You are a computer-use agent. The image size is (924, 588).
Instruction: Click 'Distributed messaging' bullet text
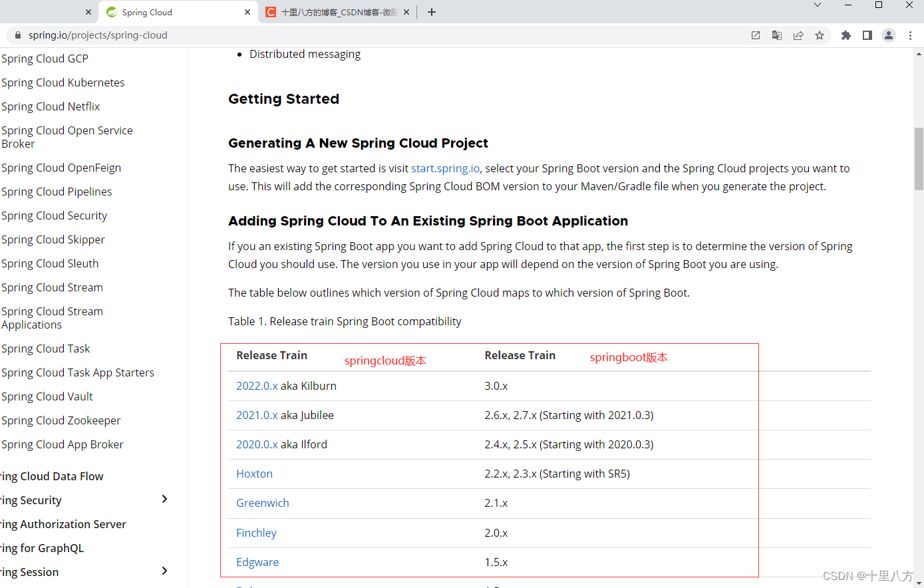pos(305,54)
